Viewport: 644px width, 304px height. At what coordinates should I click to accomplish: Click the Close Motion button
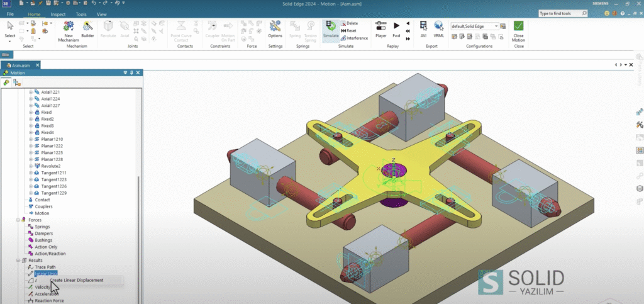click(518, 31)
